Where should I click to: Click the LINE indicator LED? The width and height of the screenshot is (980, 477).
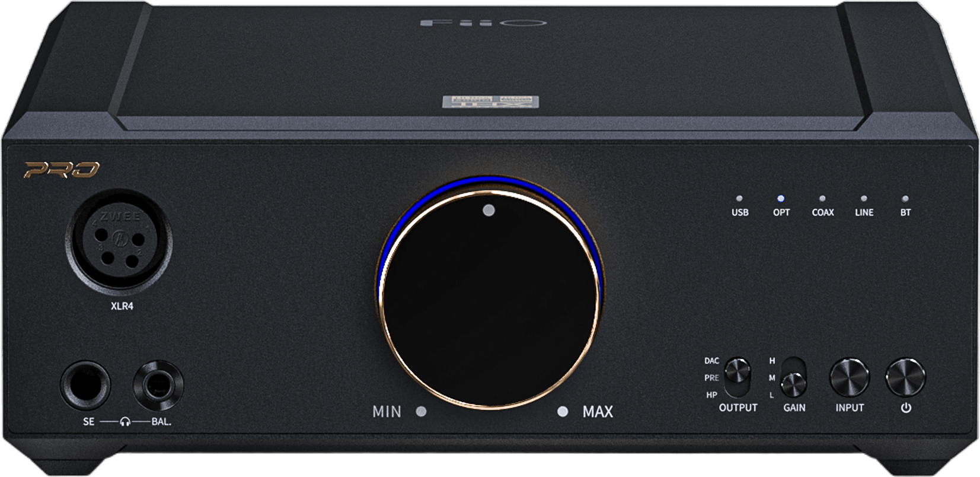[864, 199]
